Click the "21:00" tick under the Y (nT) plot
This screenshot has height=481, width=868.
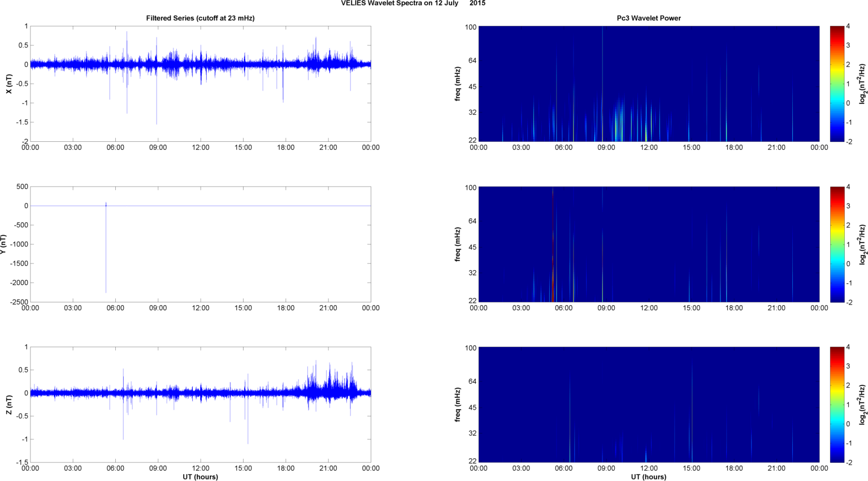pyautogui.click(x=328, y=308)
